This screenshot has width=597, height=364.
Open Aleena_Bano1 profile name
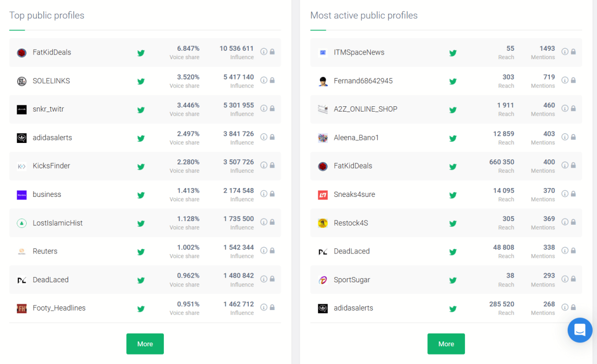click(x=356, y=138)
